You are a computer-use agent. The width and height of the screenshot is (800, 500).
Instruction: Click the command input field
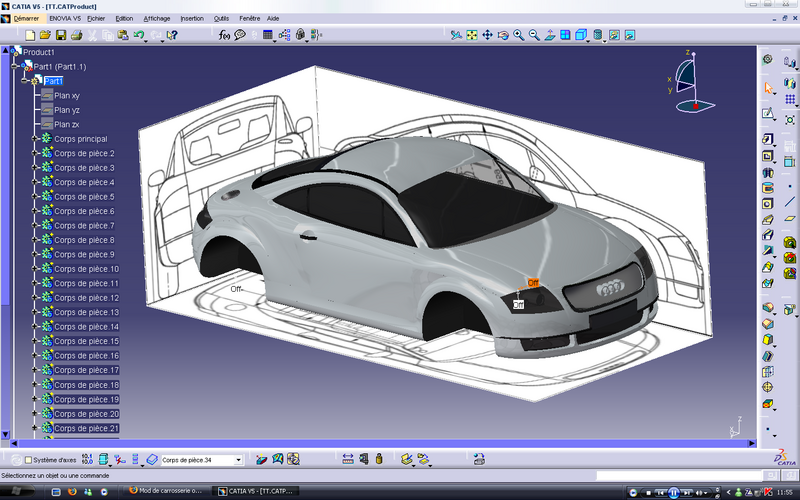680,476
